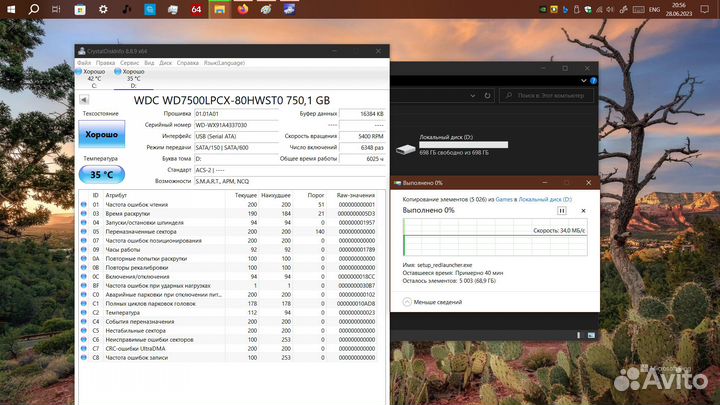Click the Raw-значения column header

click(x=355, y=195)
